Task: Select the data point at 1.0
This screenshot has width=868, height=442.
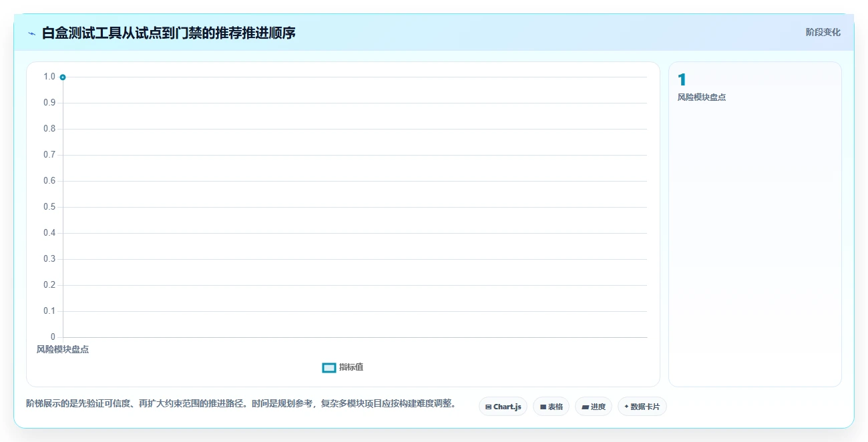Action: point(63,77)
